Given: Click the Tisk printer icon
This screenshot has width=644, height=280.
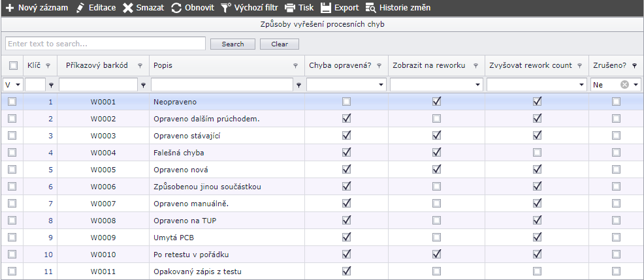Looking at the screenshot, I should pyautogui.click(x=289, y=8).
